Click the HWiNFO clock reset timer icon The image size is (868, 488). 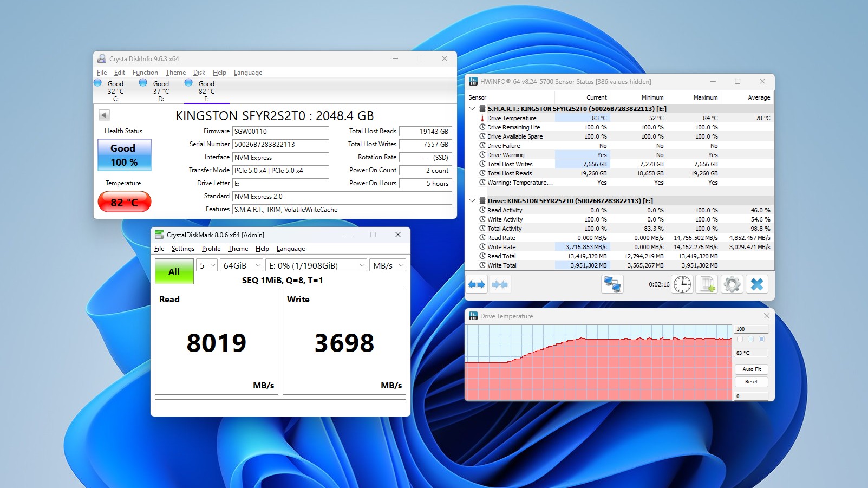click(x=682, y=284)
